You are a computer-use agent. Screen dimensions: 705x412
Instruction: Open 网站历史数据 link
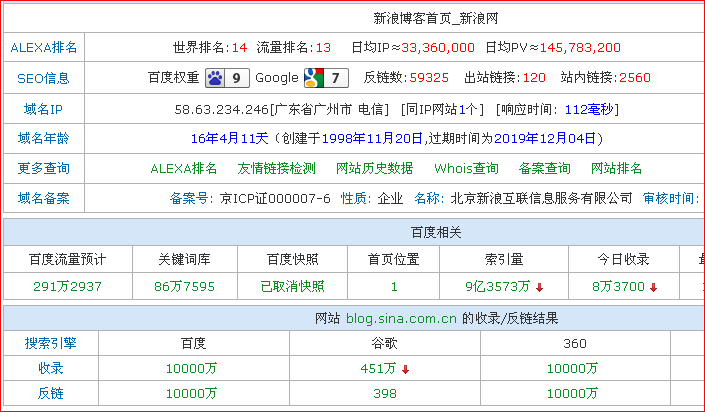pyautogui.click(x=375, y=169)
